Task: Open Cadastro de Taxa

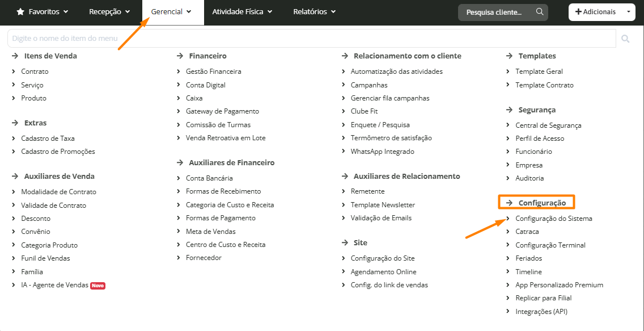Action: point(48,139)
